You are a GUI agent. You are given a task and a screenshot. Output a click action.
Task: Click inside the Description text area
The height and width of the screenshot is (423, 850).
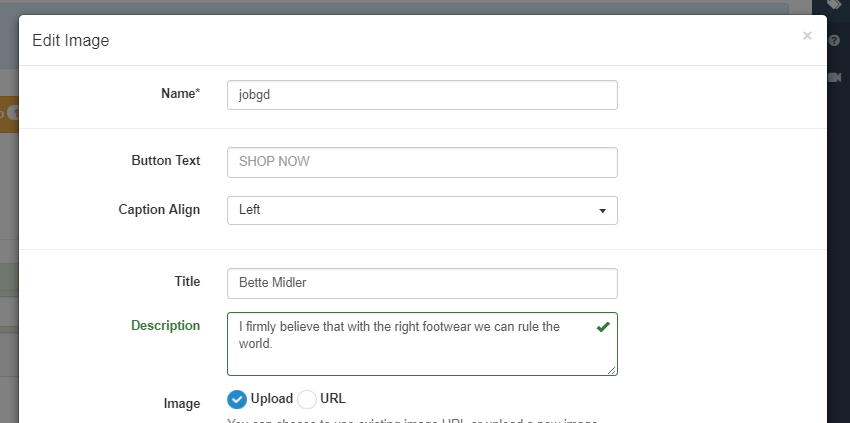[410, 348]
